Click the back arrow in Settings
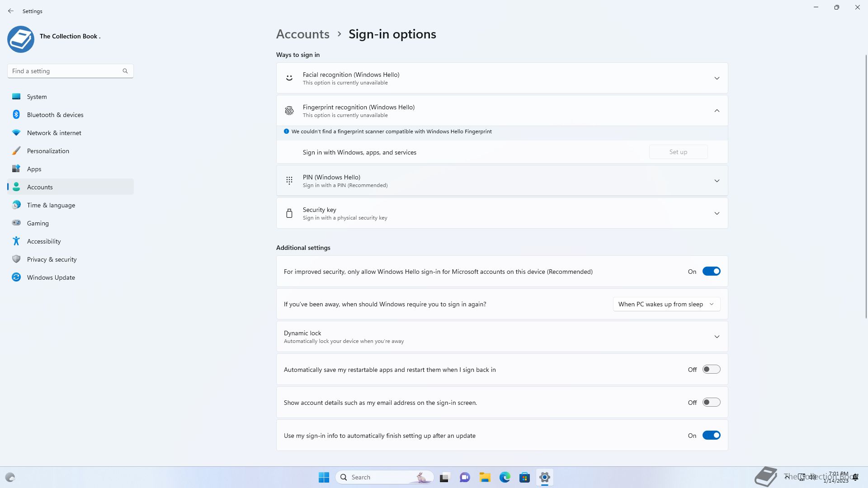The height and width of the screenshot is (488, 868). tap(11, 11)
